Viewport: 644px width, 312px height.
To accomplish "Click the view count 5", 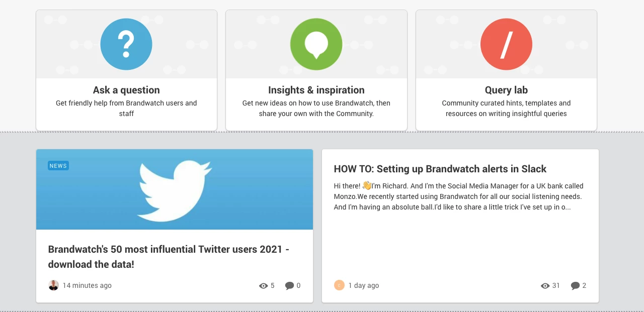I will click(x=273, y=285).
